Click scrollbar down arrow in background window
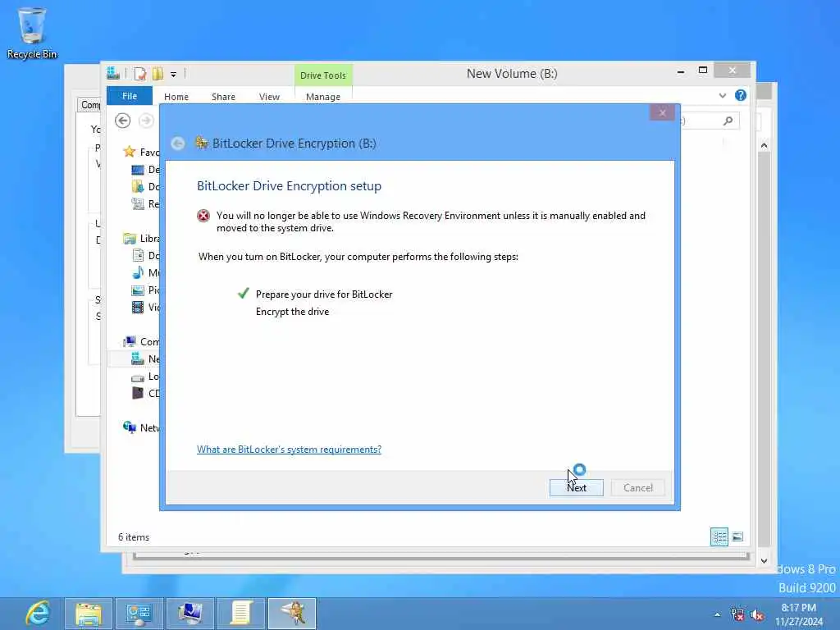 pos(764,561)
